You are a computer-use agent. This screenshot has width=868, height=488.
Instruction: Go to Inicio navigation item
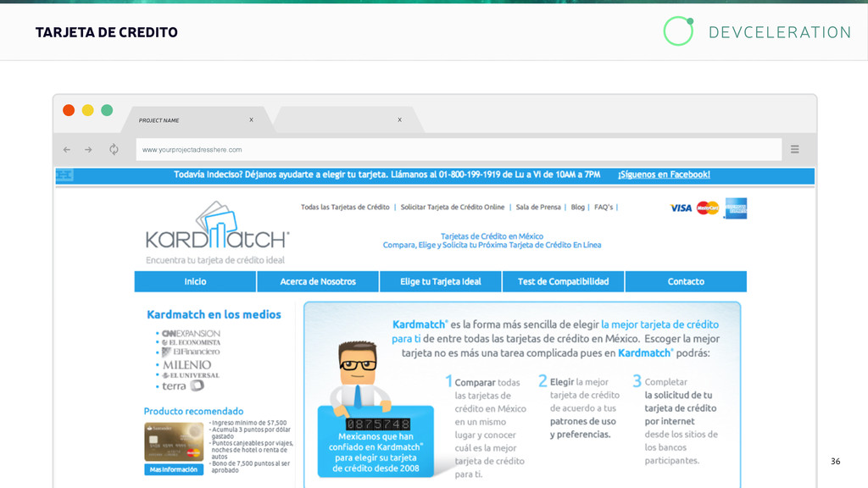click(x=196, y=281)
